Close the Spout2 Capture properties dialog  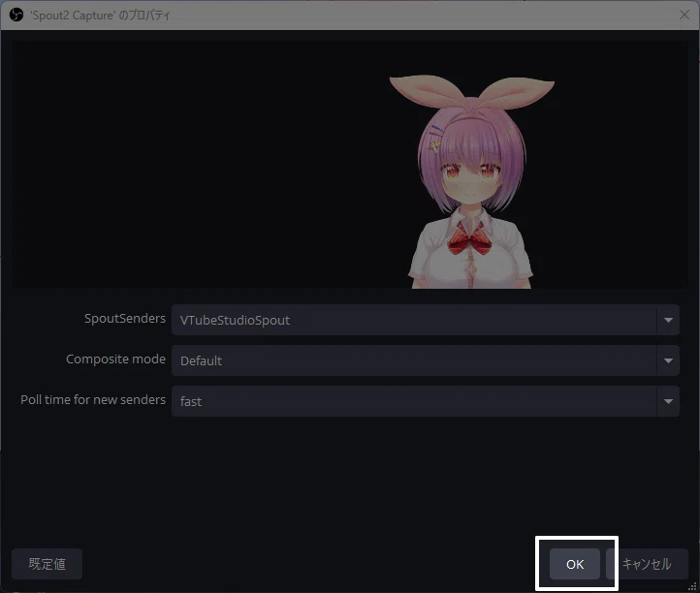(684, 15)
